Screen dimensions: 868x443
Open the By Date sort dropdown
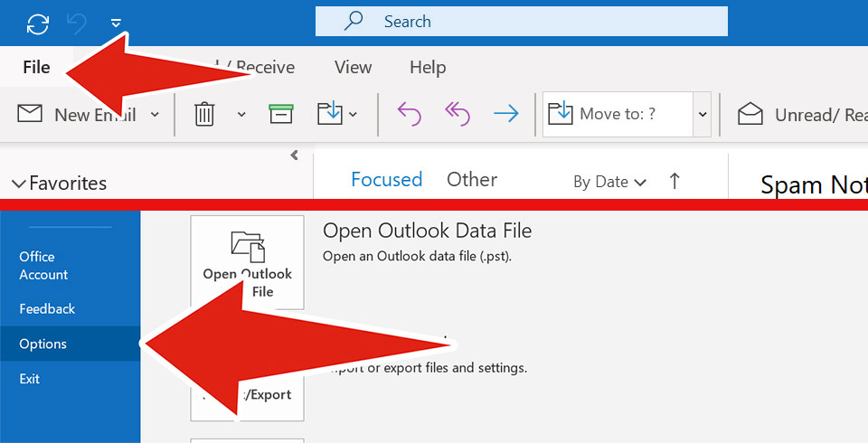(x=609, y=182)
